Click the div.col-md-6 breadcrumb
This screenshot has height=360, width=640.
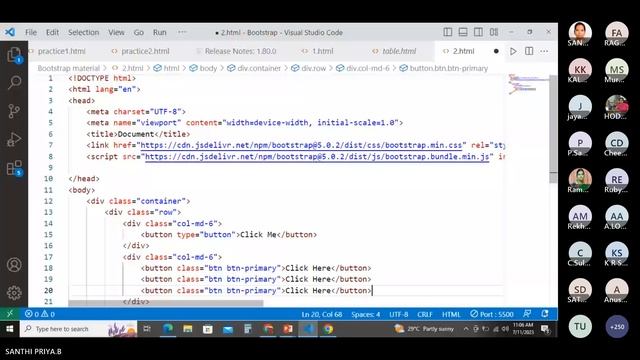click(x=368, y=68)
